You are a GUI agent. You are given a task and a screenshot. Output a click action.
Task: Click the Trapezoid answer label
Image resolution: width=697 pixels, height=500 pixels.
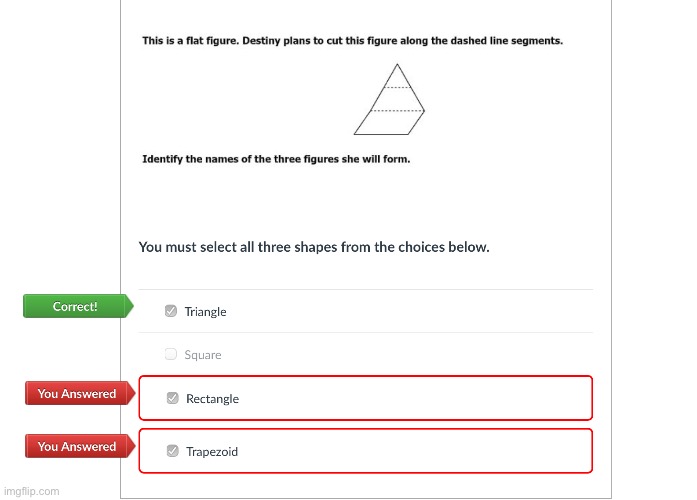(212, 452)
